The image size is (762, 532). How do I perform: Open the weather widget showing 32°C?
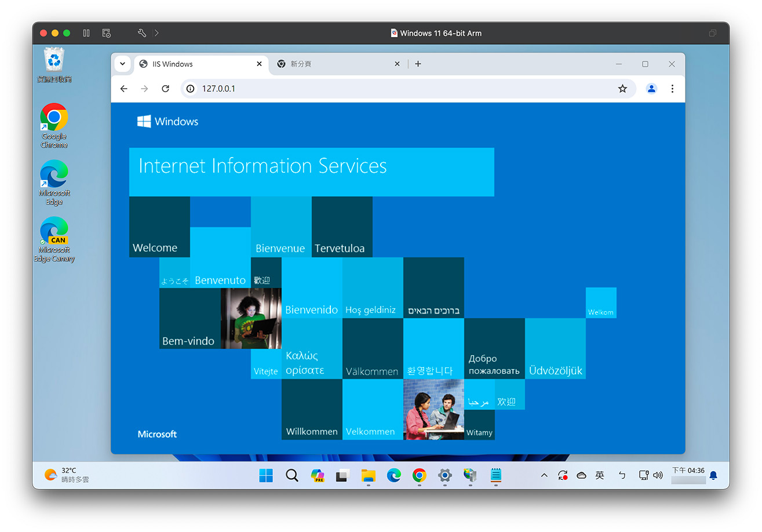coord(67,475)
